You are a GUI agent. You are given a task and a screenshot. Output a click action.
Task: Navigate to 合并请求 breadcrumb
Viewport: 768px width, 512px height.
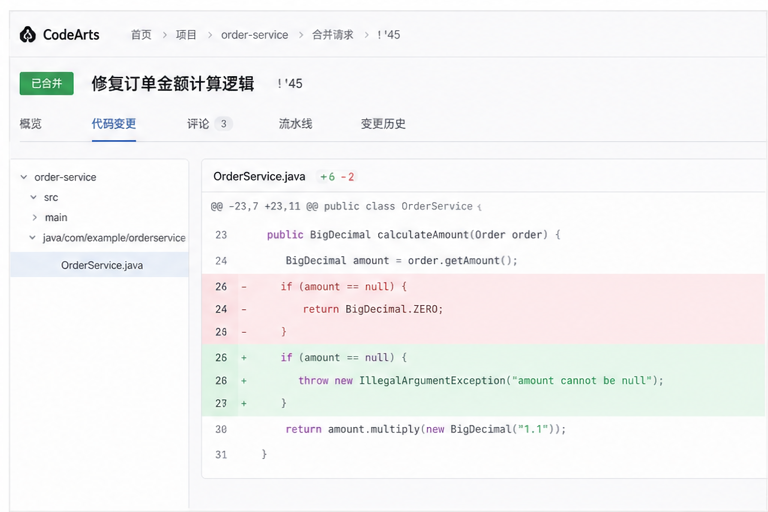(x=333, y=35)
